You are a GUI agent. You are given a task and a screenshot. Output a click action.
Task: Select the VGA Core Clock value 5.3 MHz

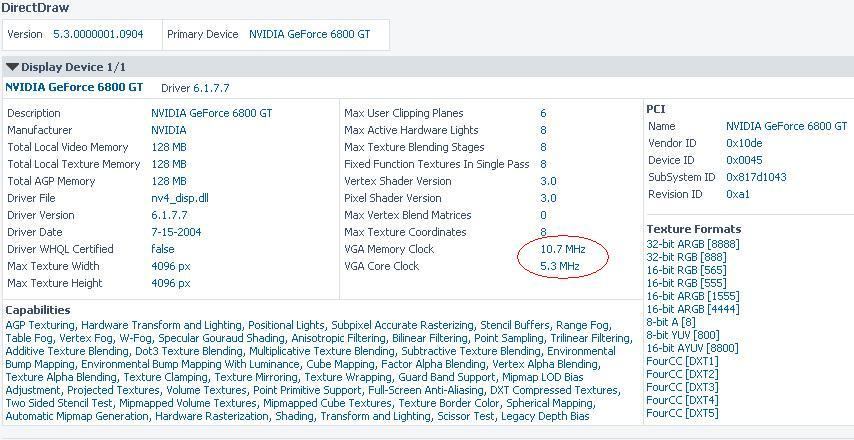pyautogui.click(x=560, y=266)
